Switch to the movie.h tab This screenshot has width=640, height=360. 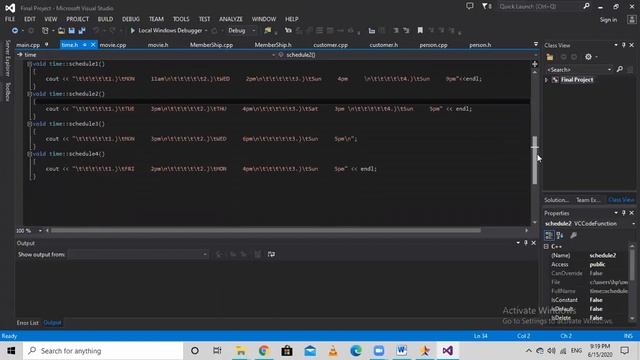(158, 45)
